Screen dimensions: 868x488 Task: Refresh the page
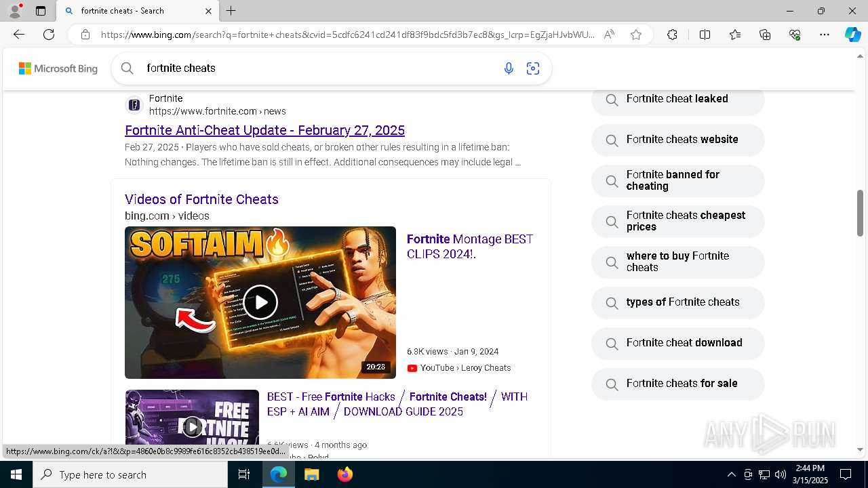point(49,35)
